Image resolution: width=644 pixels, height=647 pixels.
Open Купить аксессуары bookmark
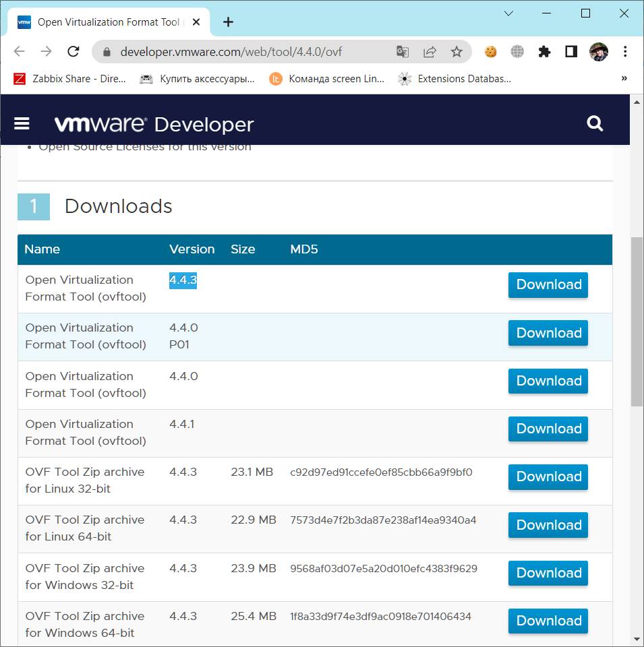coord(197,78)
